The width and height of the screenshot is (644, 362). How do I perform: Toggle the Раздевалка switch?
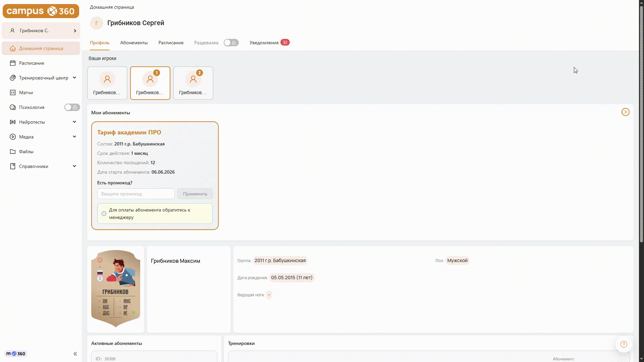tap(231, 43)
